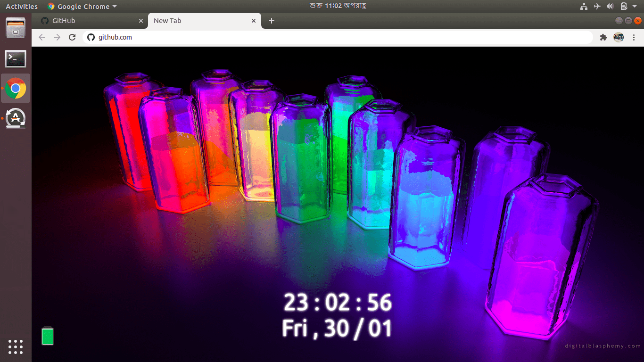The height and width of the screenshot is (362, 644).
Task: Click the 23 : 02 : 56 clock text
Action: click(x=338, y=302)
